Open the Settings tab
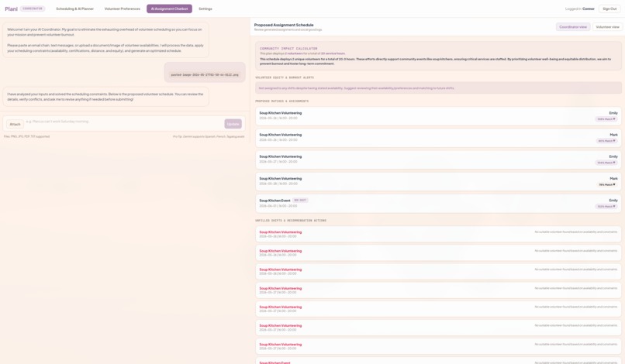Screen dimensions: 625x364 [205, 9]
